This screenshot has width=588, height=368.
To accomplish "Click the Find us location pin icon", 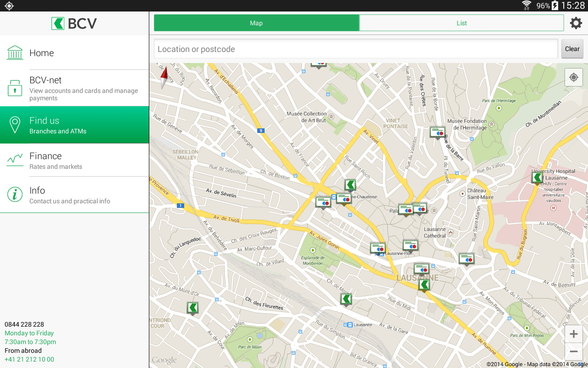I will [15, 125].
